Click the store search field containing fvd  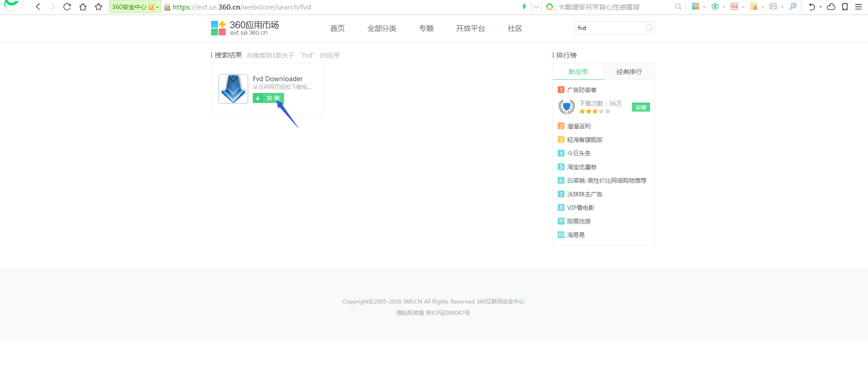point(609,28)
